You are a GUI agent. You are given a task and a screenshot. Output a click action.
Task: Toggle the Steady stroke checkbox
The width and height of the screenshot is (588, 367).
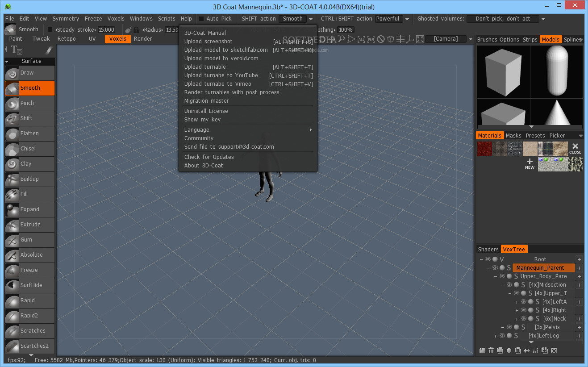click(x=50, y=30)
